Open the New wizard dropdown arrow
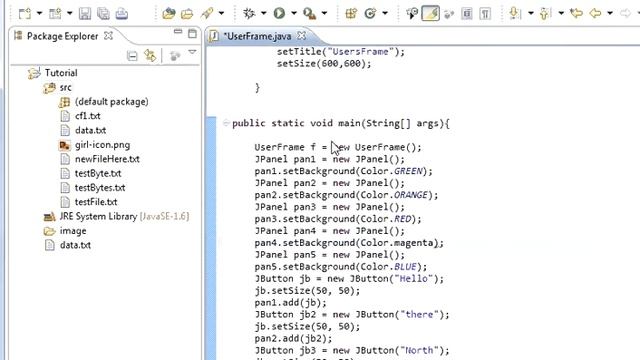 (40, 13)
